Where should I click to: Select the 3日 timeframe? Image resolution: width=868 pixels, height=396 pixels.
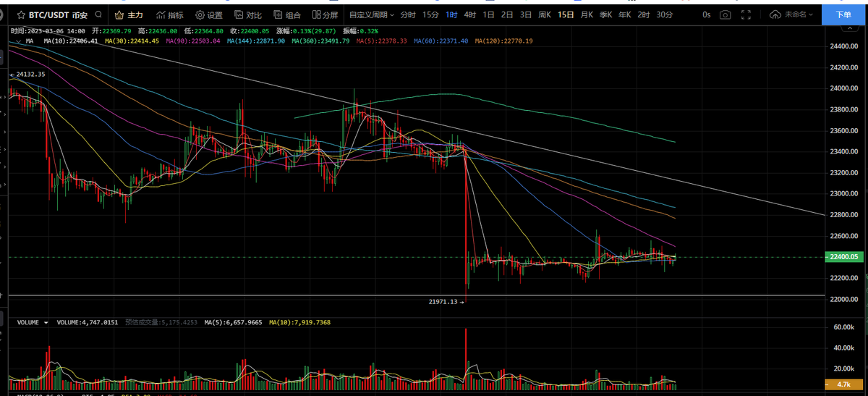pos(527,14)
